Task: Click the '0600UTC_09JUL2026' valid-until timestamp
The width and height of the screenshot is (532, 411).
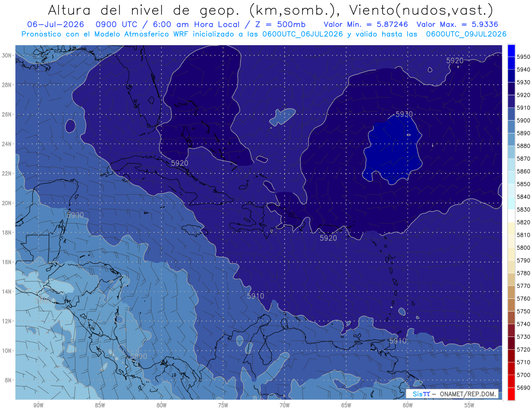Action: (x=466, y=34)
